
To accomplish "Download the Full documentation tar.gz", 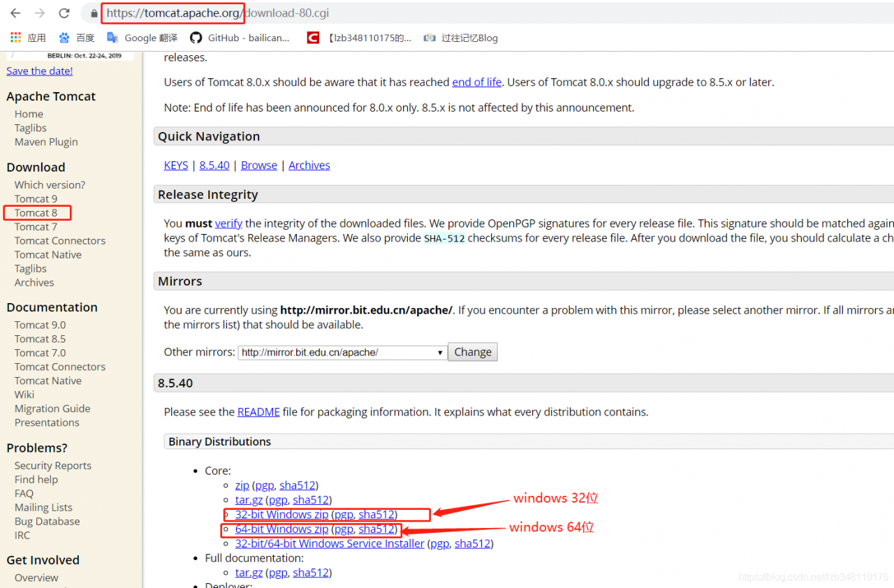I will 249,573.
